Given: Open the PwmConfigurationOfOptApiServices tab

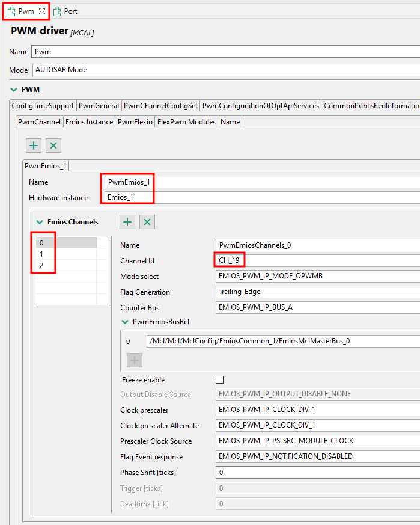Looking at the screenshot, I should tap(261, 106).
